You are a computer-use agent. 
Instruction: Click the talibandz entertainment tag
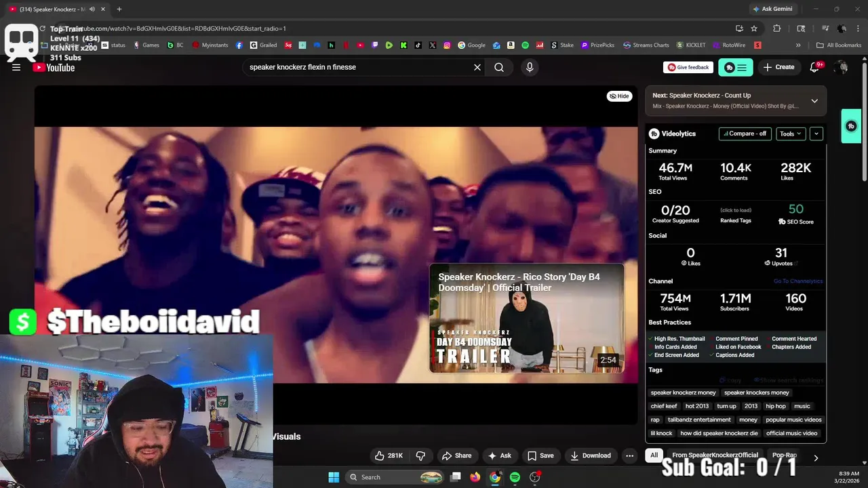click(x=699, y=420)
